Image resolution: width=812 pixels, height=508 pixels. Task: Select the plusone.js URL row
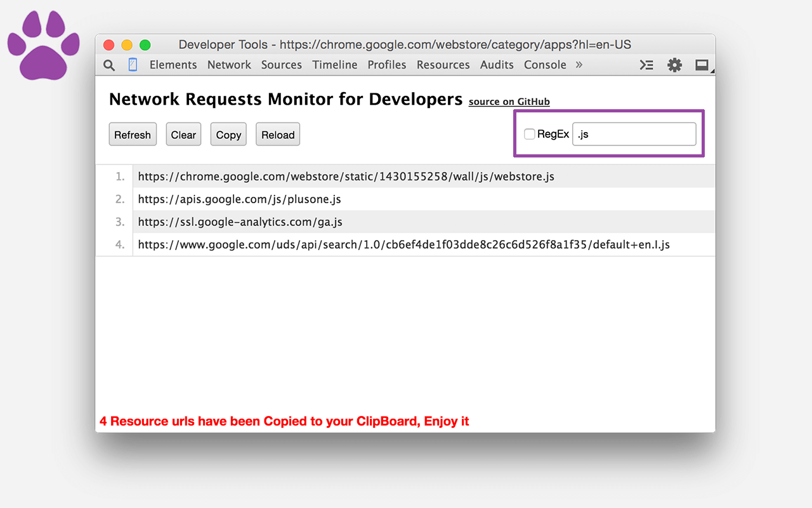pos(405,199)
